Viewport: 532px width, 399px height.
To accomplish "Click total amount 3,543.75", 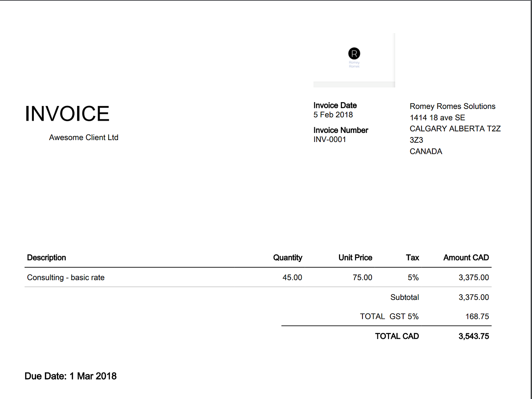I will (474, 336).
